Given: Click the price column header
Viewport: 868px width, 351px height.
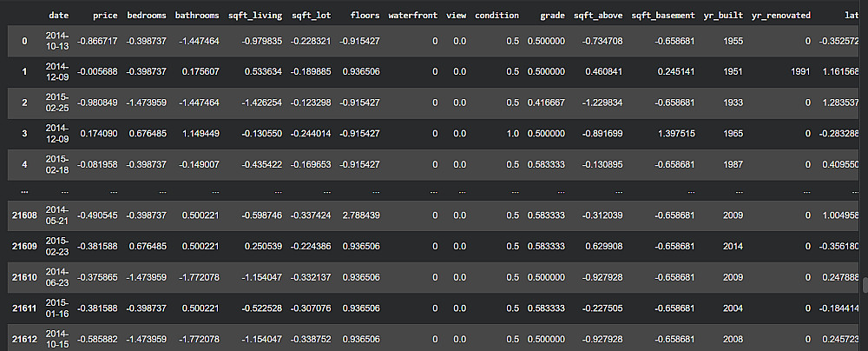Looking at the screenshot, I should pyautogui.click(x=105, y=16).
